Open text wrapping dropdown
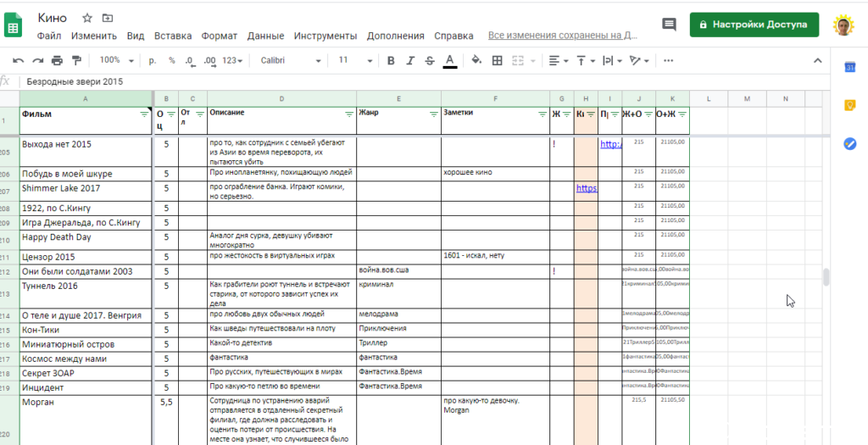 [612, 61]
